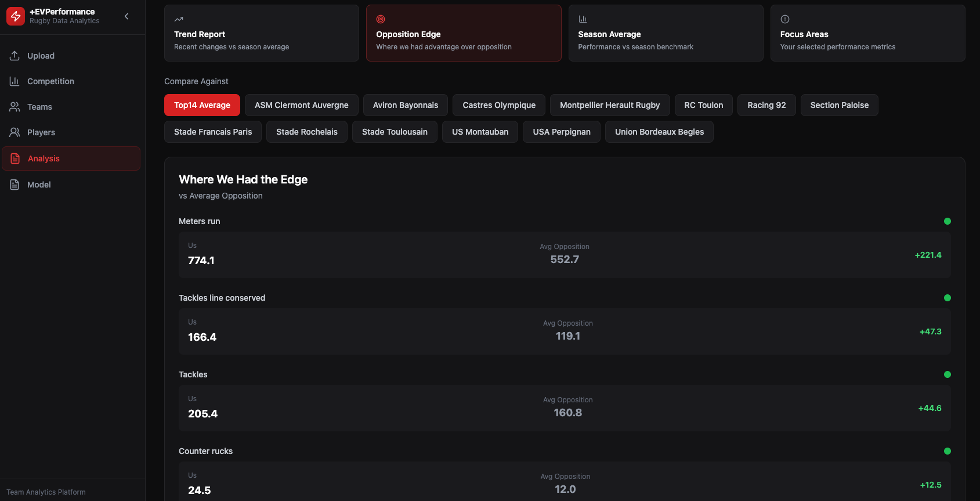Compare against Racing 92
Screen dimensions: 980x501
pos(766,105)
